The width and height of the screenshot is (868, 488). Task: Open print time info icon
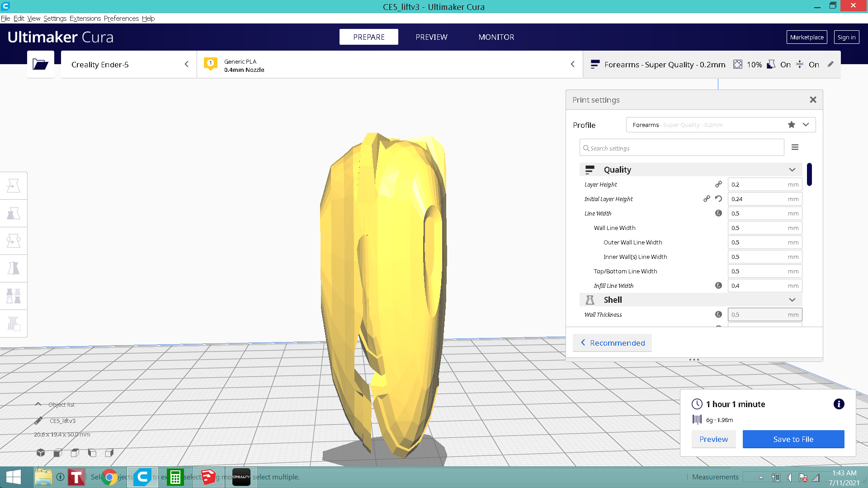[839, 404]
